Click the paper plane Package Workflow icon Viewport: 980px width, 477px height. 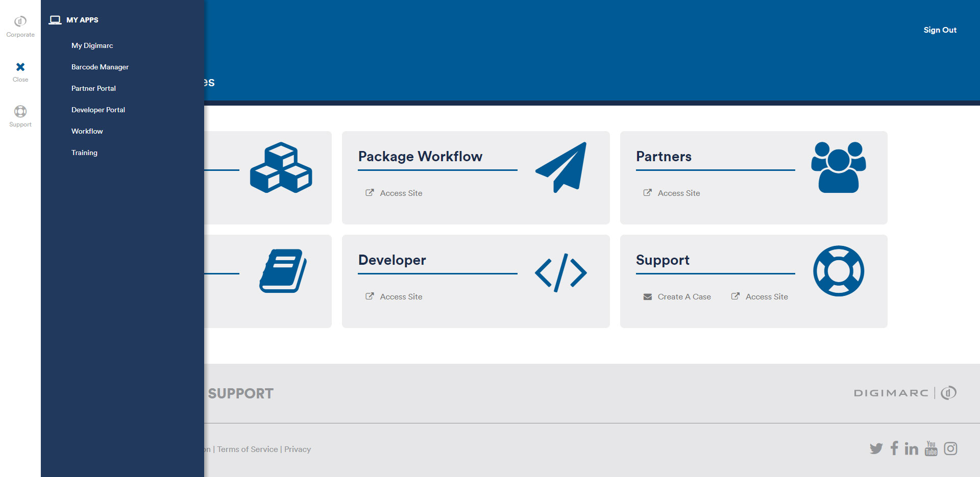tap(561, 167)
